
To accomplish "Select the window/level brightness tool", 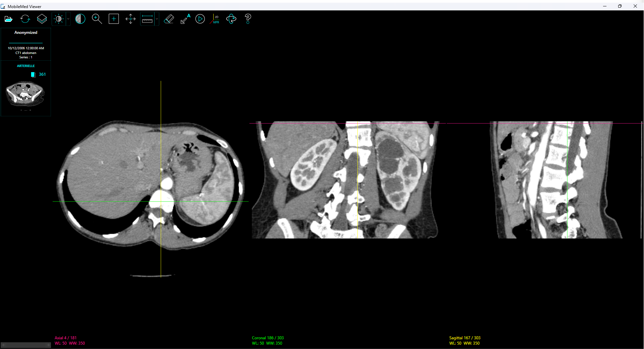I will (59, 19).
